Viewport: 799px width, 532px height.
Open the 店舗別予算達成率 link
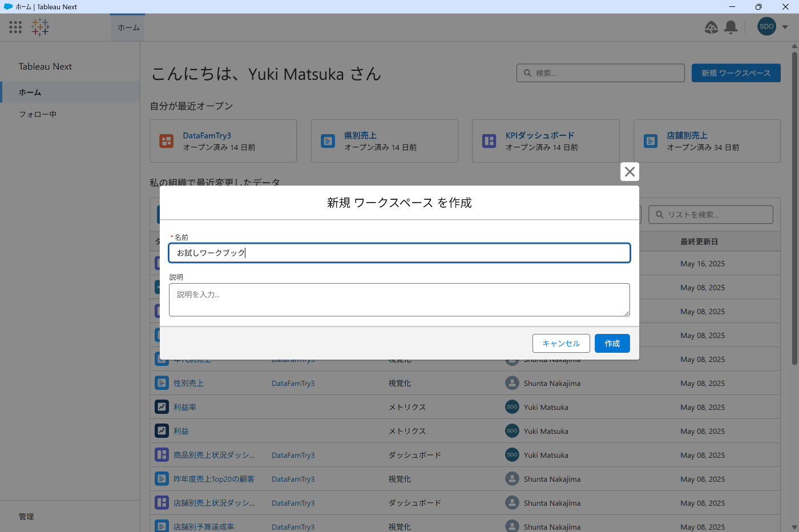[204, 527]
